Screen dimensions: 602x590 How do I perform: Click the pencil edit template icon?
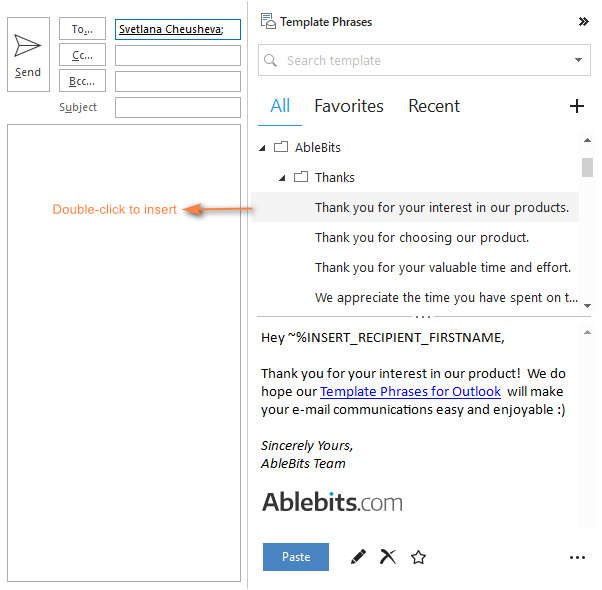(x=358, y=557)
